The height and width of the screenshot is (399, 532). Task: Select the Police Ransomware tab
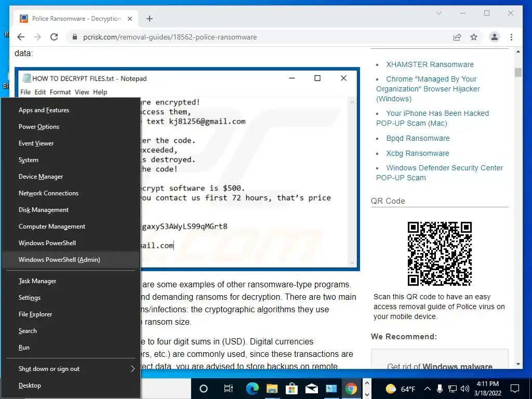click(x=76, y=19)
